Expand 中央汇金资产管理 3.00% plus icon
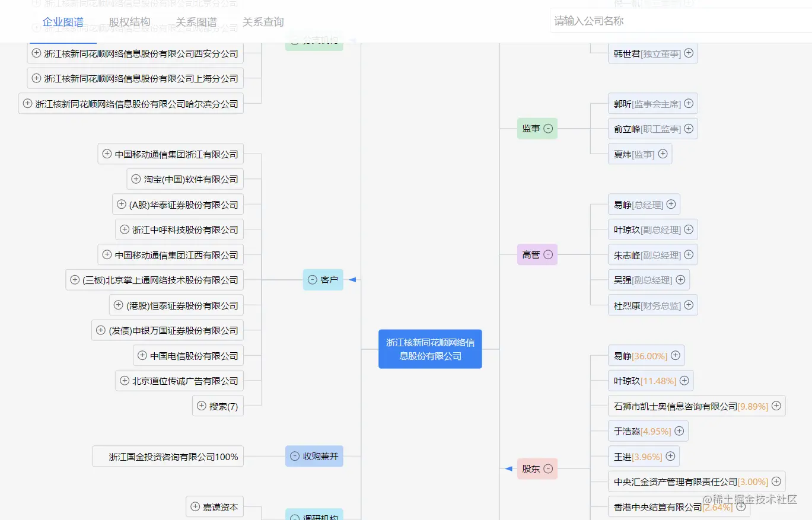Viewport: 812px width, 520px height. [x=776, y=481]
